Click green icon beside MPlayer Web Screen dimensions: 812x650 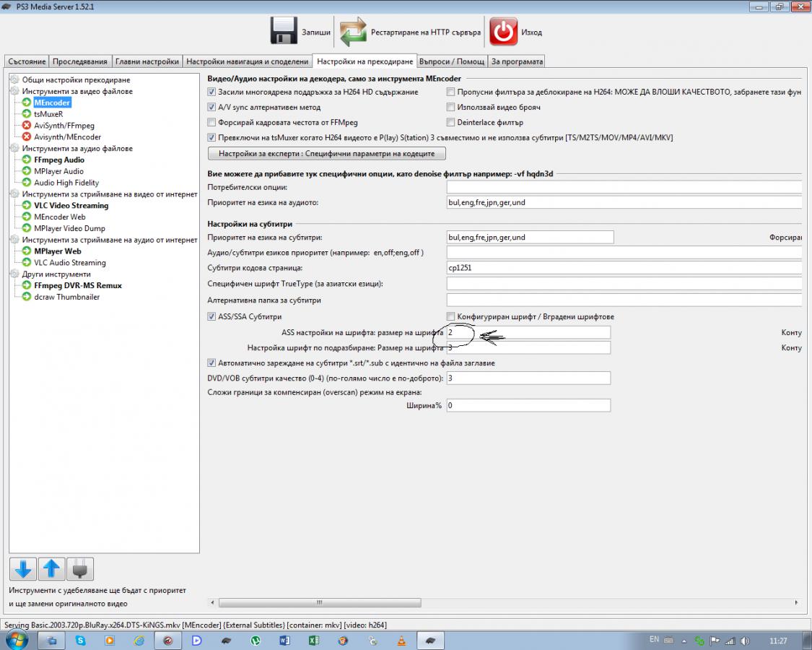[27, 251]
